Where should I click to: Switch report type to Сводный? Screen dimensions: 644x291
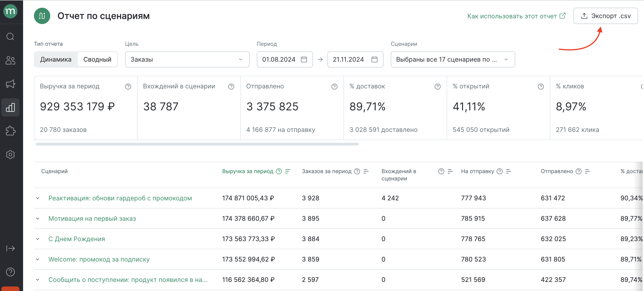(x=97, y=60)
